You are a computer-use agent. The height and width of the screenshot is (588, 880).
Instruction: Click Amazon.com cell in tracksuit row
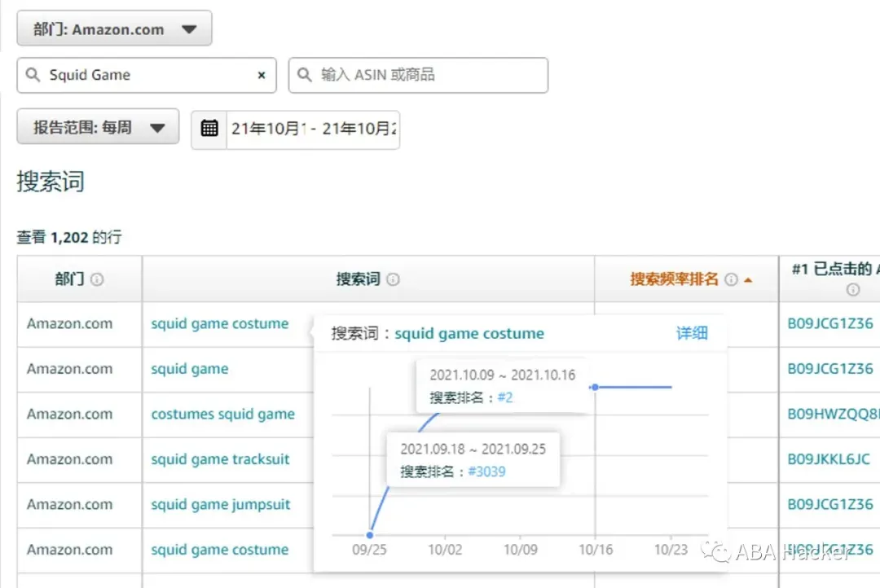coord(69,459)
